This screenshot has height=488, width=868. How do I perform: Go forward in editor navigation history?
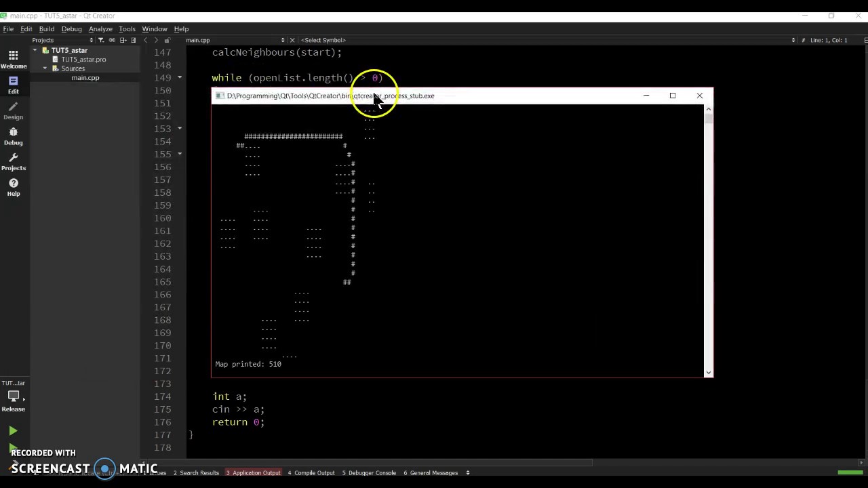156,40
